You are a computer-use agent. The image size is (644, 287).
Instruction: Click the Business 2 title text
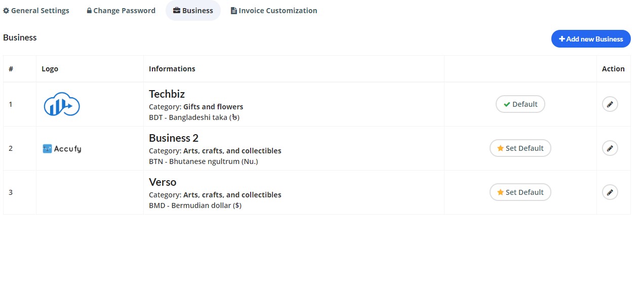(174, 138)
